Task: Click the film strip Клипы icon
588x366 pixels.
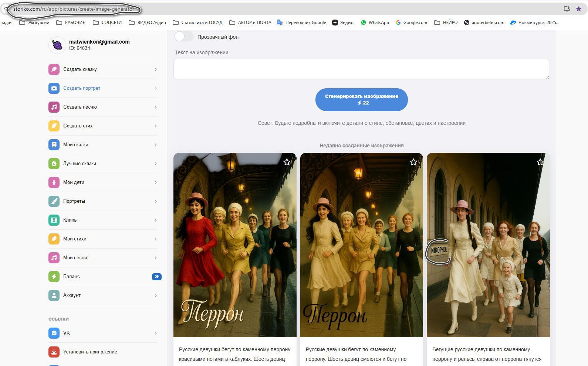Action: click(x=54, y=220)
